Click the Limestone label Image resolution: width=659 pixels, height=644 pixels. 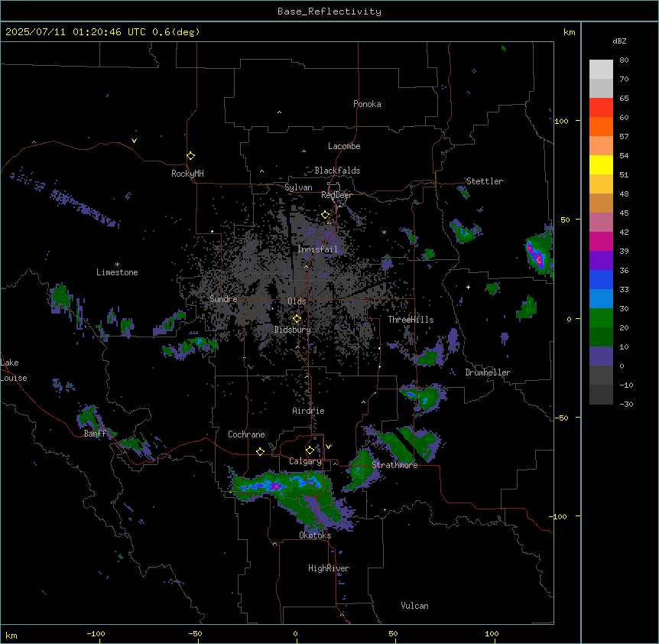click(x=117, y=272)
